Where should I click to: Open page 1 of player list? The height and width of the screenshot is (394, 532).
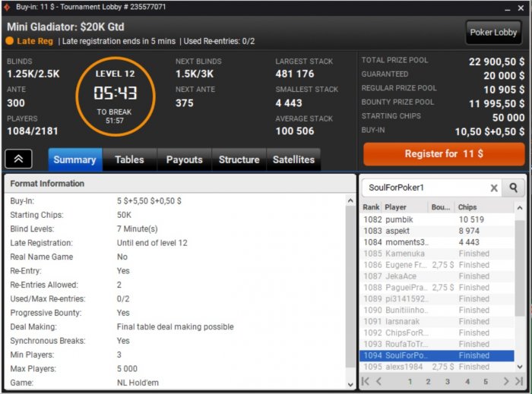click(x=410, y=381)
